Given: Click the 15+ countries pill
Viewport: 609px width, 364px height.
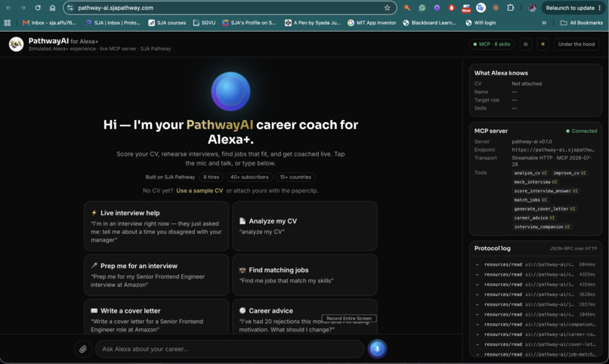Looking at the screenshot, I should click(295, 177).
